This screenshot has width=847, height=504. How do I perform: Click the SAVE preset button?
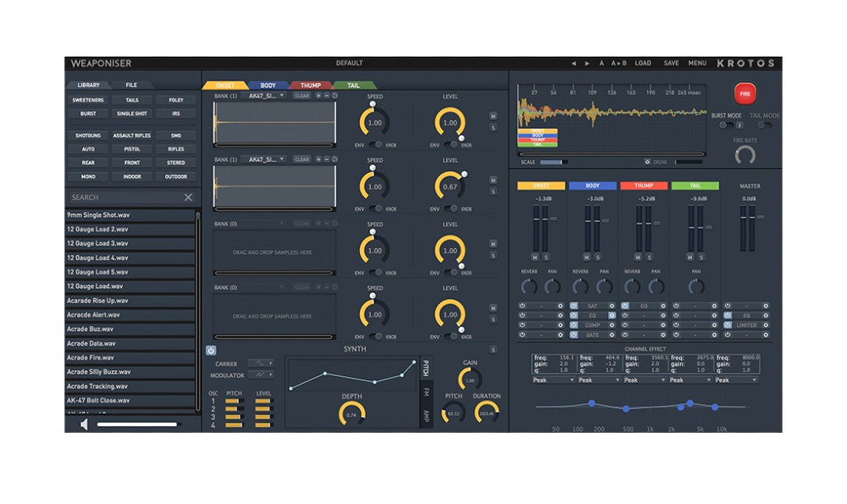672,64
